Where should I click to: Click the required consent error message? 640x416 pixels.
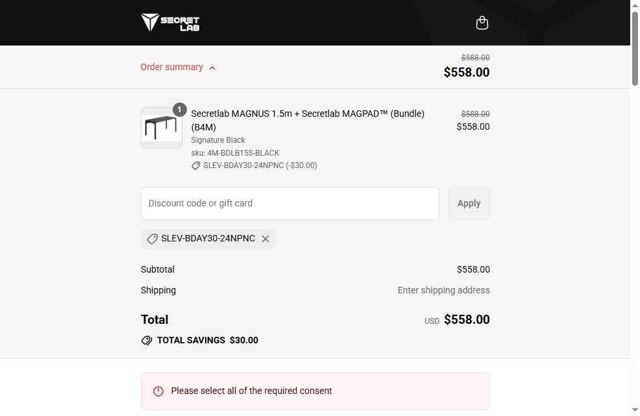click(x=251, y=391)
